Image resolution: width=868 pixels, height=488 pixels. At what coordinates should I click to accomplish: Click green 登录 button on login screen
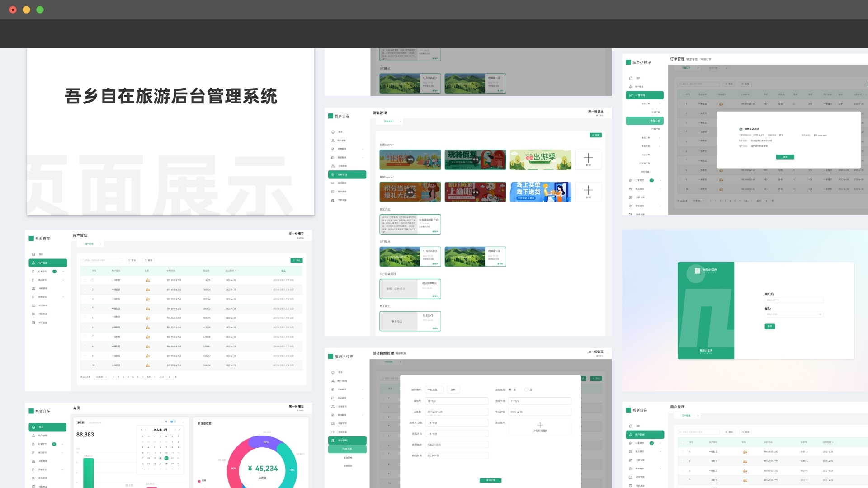tap(770, 326)
